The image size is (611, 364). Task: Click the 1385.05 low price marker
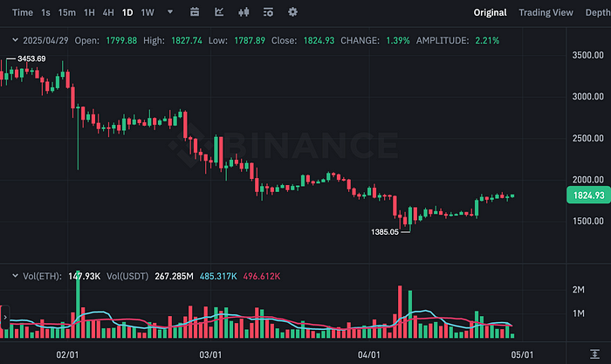pos(385,232)
